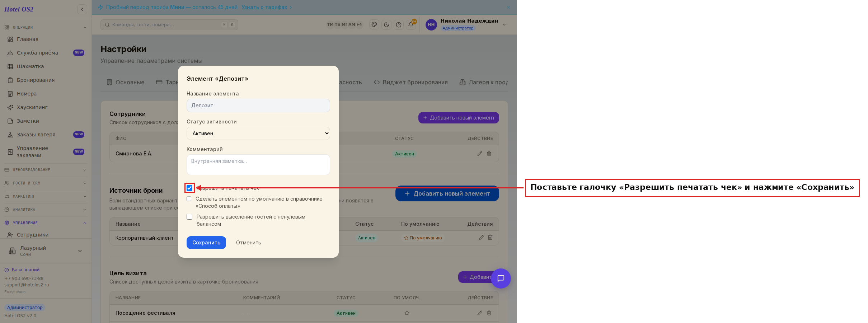Delete Корпоративный клиент with trash icon

[x=490, y=237]
